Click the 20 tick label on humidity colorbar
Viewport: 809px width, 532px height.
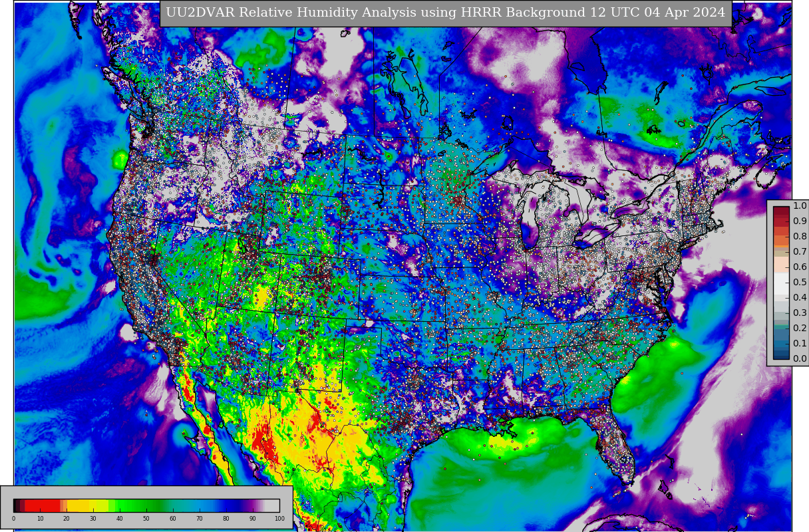click(x=67, y=519)
